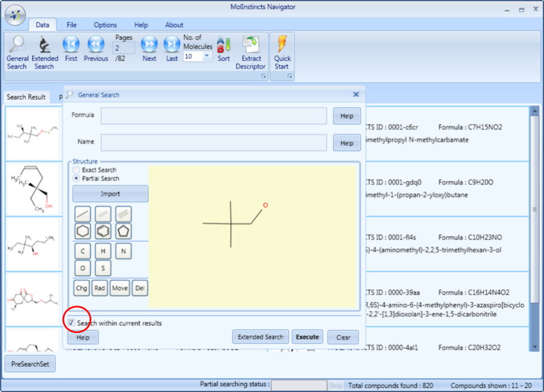Image resolution: width=544 pixels, height=392 pixels.
Task: Select the benzene ring tool
Action: pyautogui.click(x=103, y=231)
